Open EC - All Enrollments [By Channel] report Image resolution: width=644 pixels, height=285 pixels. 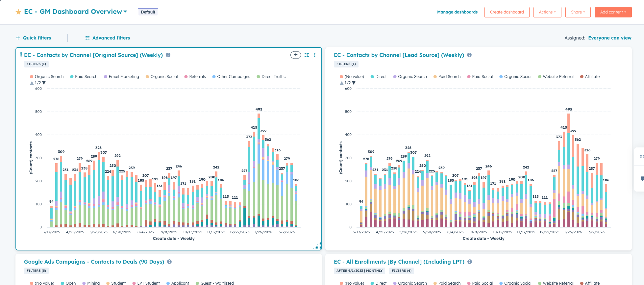(x=399, y=262)
